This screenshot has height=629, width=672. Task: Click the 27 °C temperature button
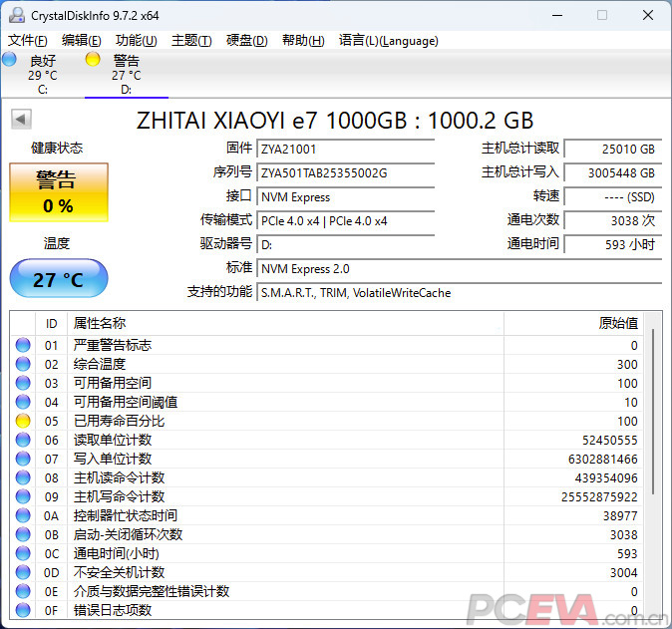pyautogui.click(x=58, y=279)
